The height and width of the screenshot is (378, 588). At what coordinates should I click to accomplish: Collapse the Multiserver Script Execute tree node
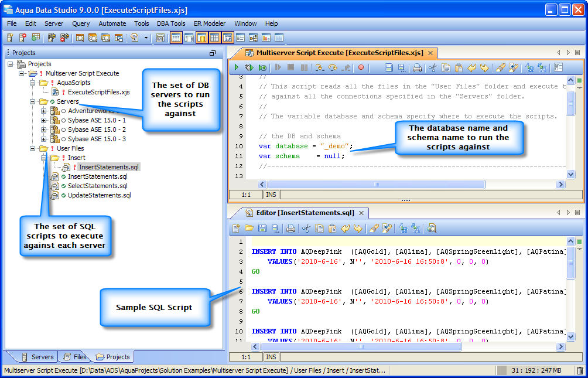point(21,74)
